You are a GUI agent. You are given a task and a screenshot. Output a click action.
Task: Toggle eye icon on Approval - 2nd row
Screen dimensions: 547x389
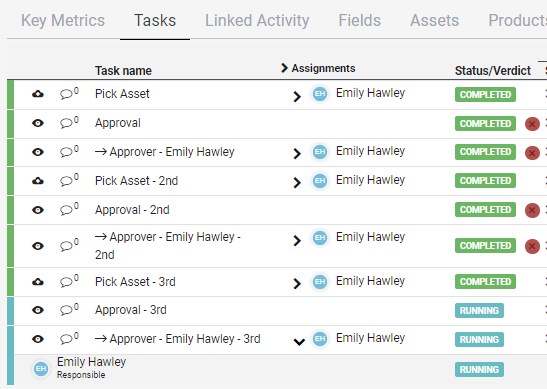pyautogui.click(x=38, y=210)
